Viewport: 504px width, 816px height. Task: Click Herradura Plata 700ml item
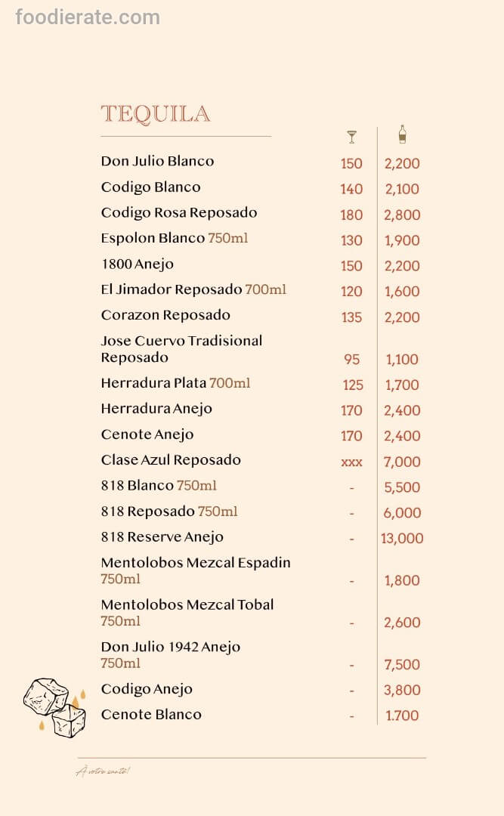tap(175, 383)
